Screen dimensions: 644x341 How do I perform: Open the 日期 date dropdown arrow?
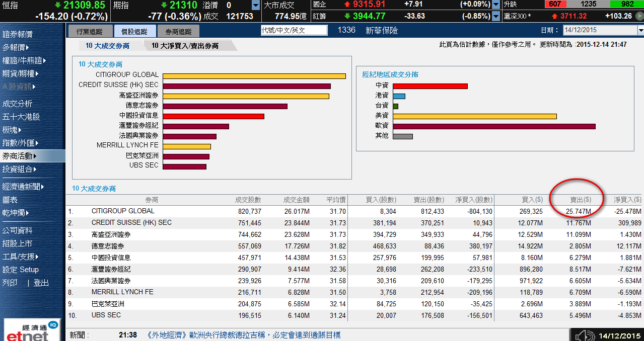pos(640,31)
